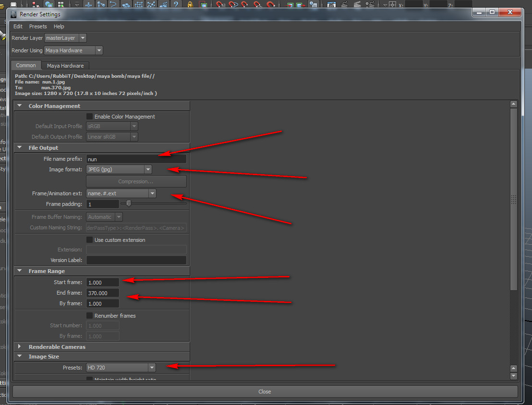Open the Help menu

click(59, 26)
